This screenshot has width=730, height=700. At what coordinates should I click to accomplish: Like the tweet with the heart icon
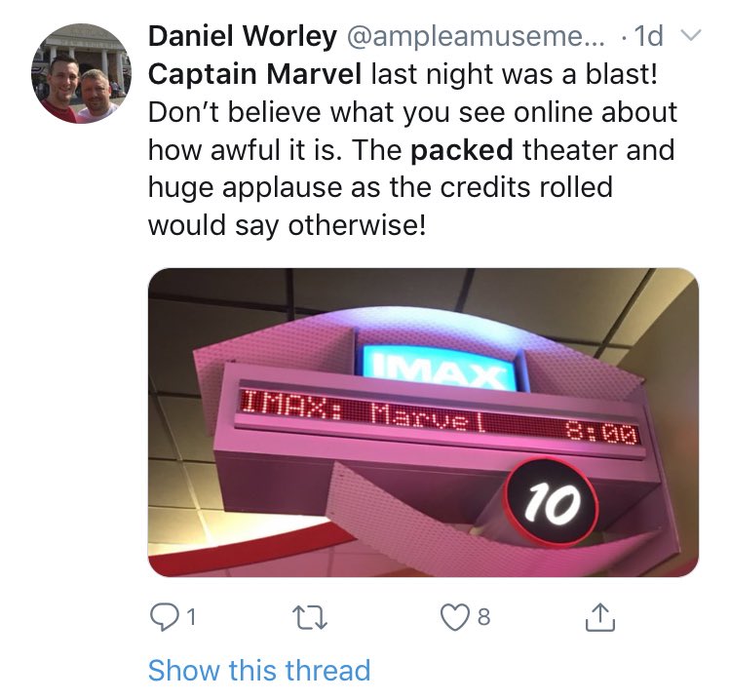(x=453, y=617)
